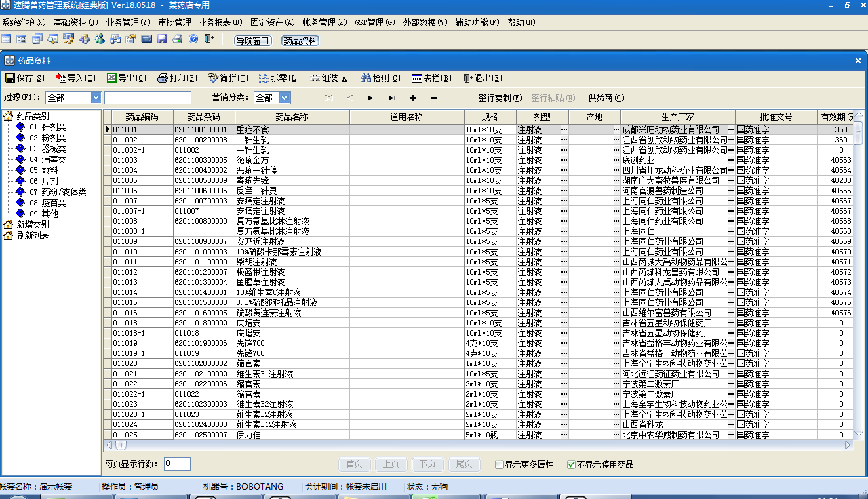Click the two-people users icon in the top toolbar

coord(100,39)
